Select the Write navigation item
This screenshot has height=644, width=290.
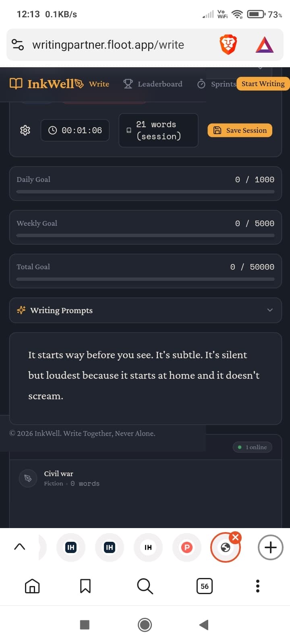99,84
